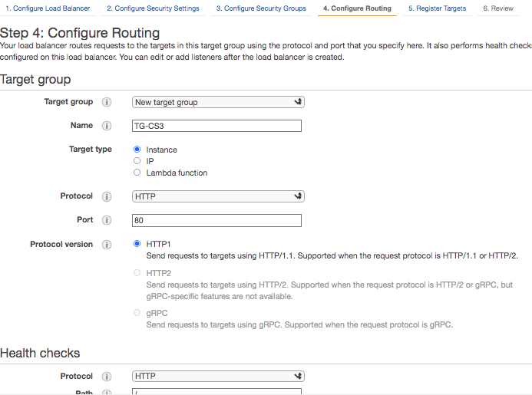Open the New target group dropdown

coord(218,102)
